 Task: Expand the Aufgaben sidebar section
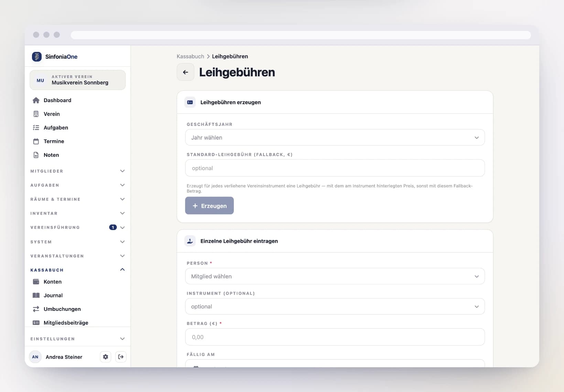(78, 185)
